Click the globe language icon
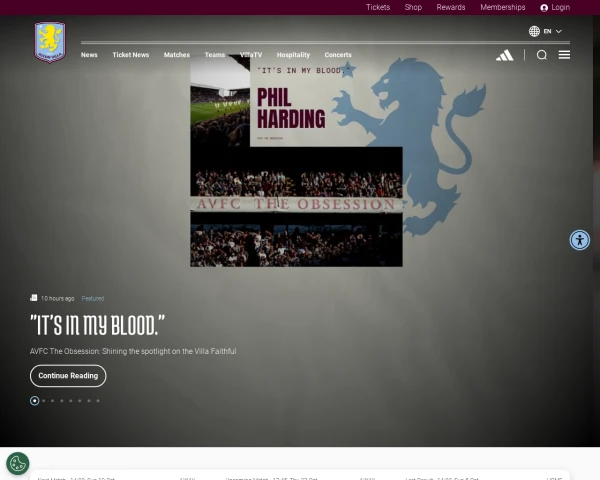Screen dimensions: 600x480 [534, 31]
